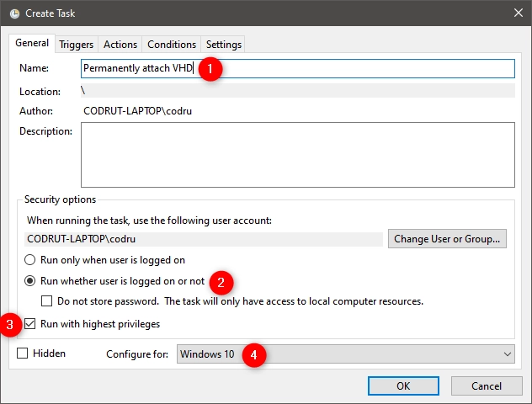Switch to the Conditions tab
532x404 pixels.
(x=172, y=45)
